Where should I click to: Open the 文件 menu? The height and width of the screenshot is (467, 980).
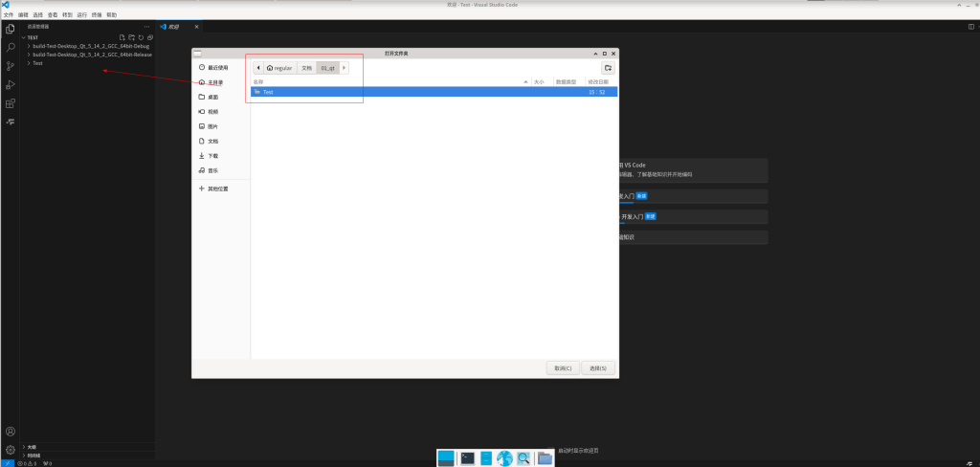[x=8, y=15]
